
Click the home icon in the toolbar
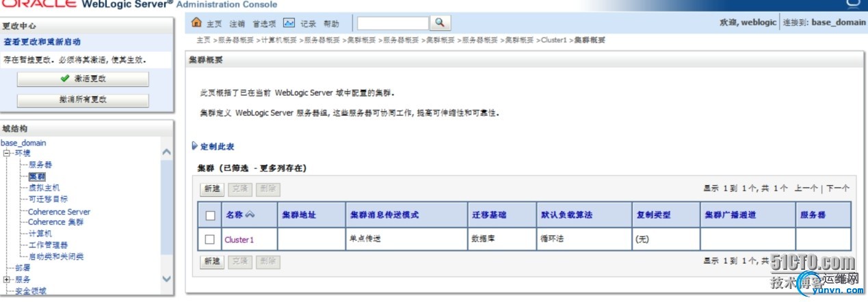pyautogui.click(x=197, y=23)
